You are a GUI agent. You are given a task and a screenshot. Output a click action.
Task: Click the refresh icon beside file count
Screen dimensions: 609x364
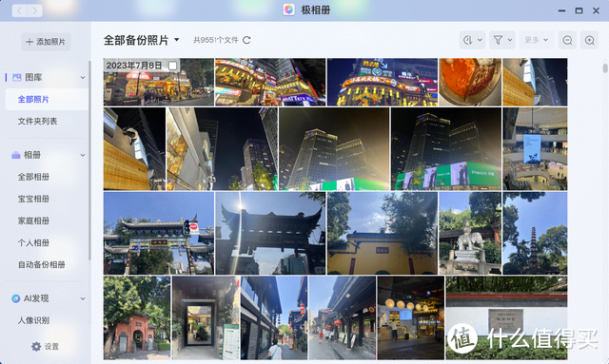pos(246,40)
